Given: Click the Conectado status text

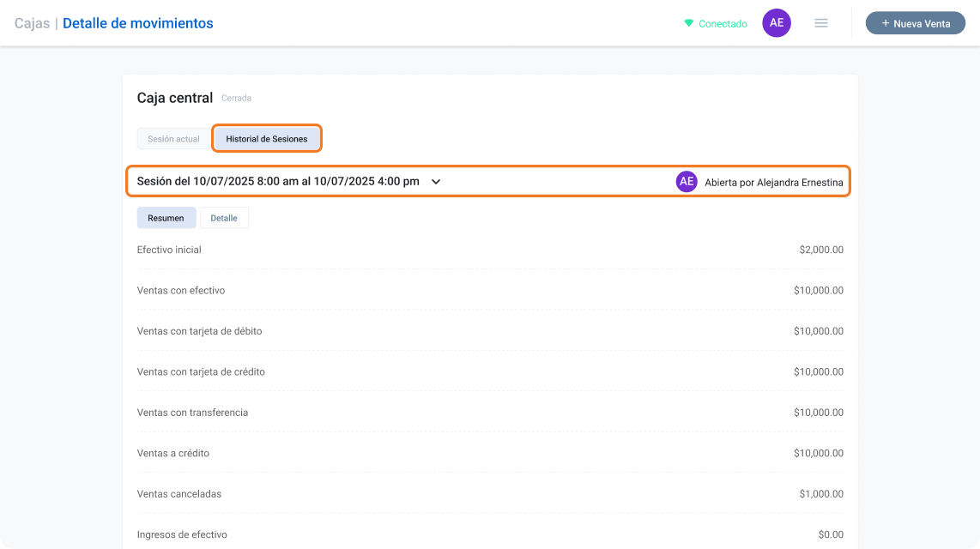Looking at the screenshot, I should click(723, 24).
